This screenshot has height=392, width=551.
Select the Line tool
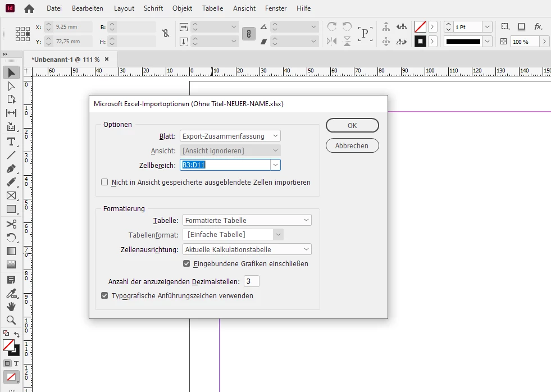[11, 155]
